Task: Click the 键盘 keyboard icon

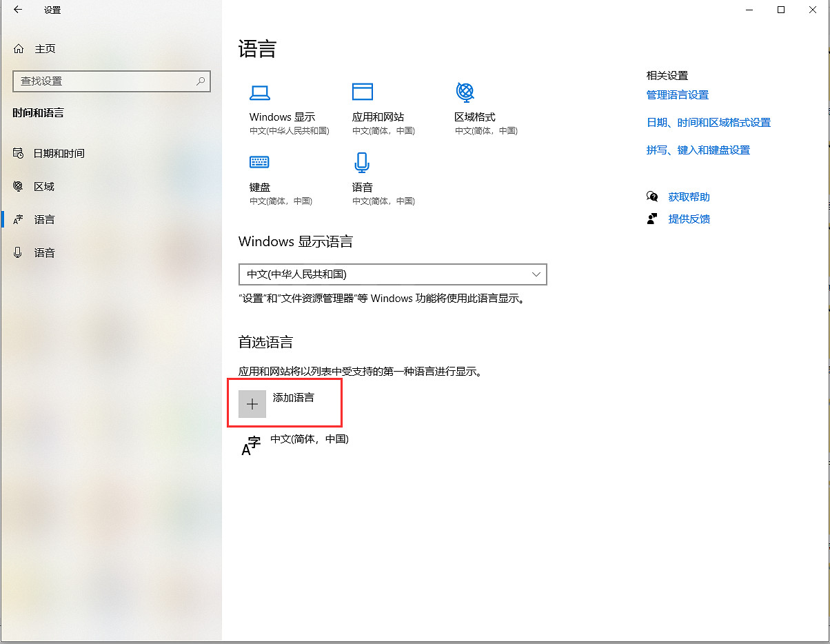Action: 259,162
